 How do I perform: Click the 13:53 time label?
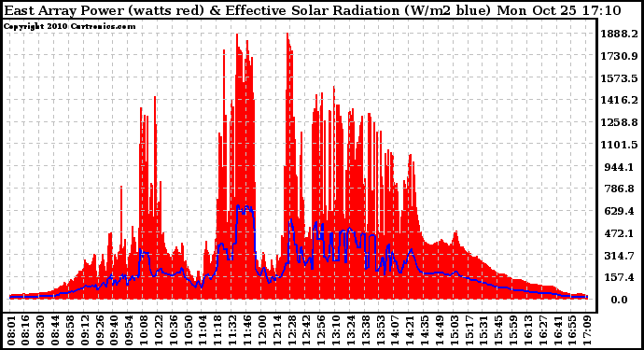coord(380,330)
